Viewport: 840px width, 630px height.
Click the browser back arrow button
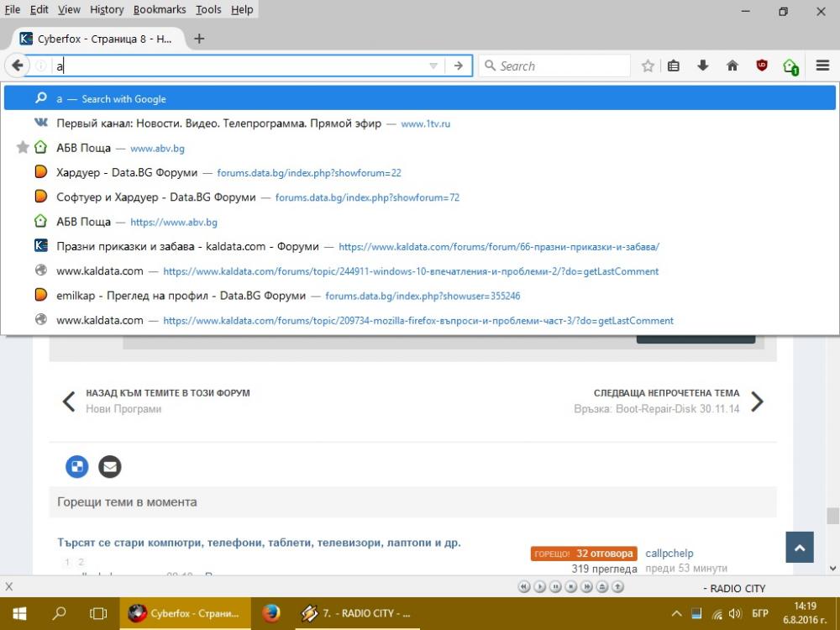point(17,66)
